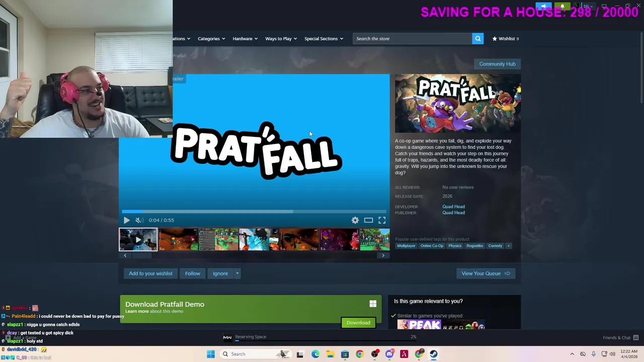644x362 pixels.
Task: Open the Community Hub
Action: [x=497, y=64]
